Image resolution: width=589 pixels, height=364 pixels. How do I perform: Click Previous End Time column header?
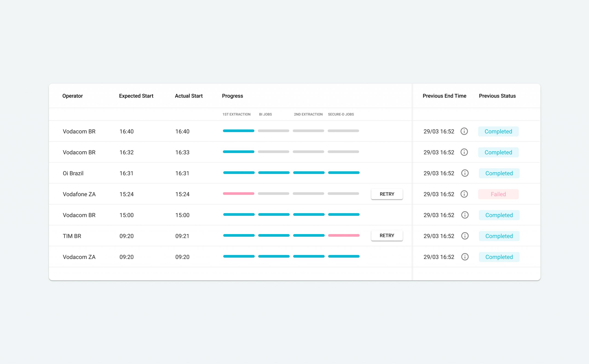444,96
